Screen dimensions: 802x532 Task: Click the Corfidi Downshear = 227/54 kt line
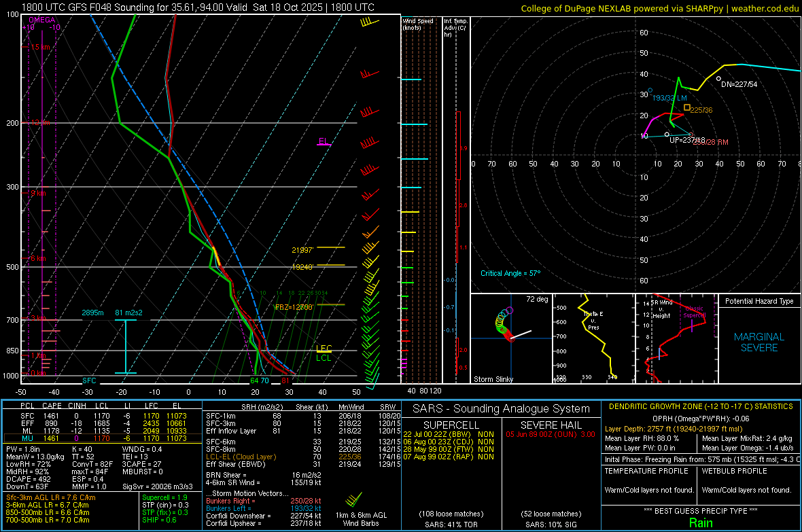(x=264, y=516)
